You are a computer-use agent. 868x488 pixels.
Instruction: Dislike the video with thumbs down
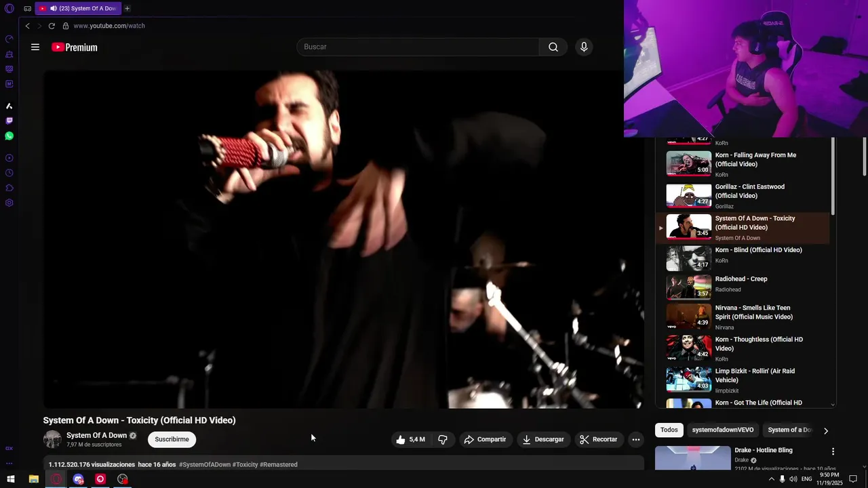click(443, 439)
